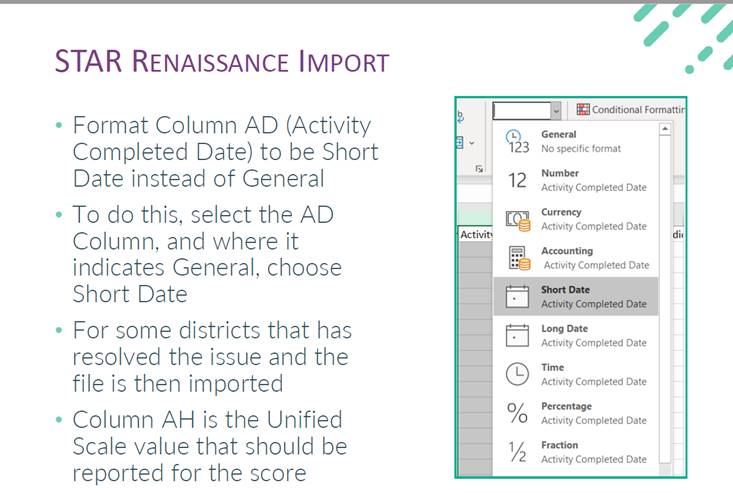The height and width of the screenshot is (493, 733).
Task: Choose the Long Date label in the list
Action: (564, 329)
